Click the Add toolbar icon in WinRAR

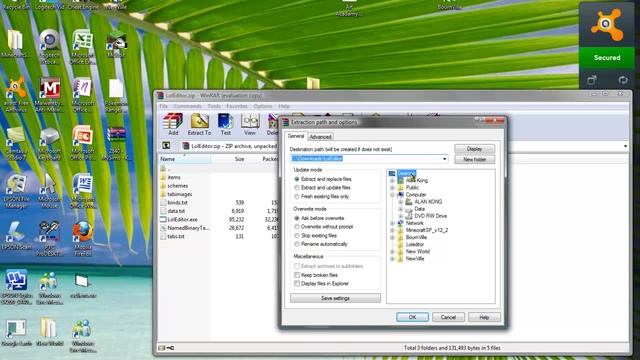pyautogui.click(x=173, y=124)
